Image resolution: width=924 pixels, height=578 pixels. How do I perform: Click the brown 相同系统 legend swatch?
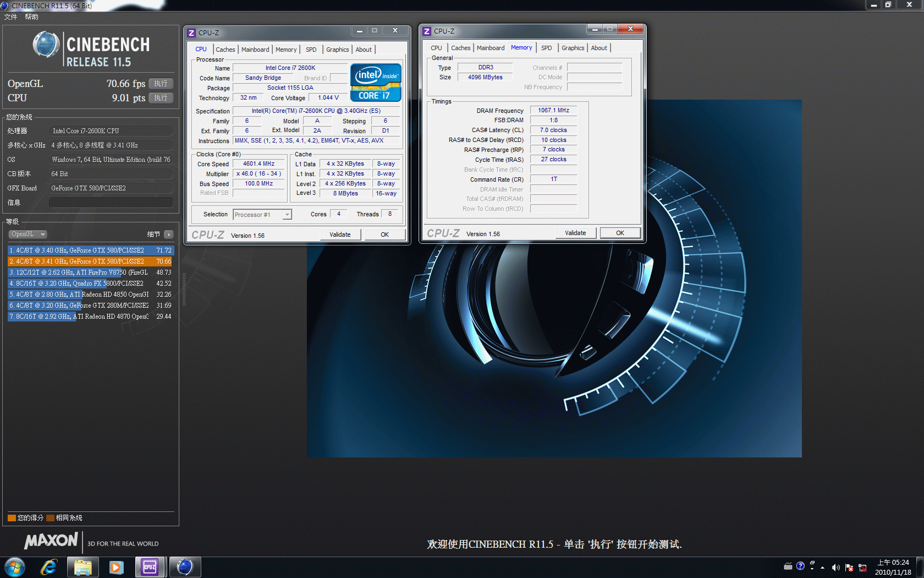coord(50,518)
